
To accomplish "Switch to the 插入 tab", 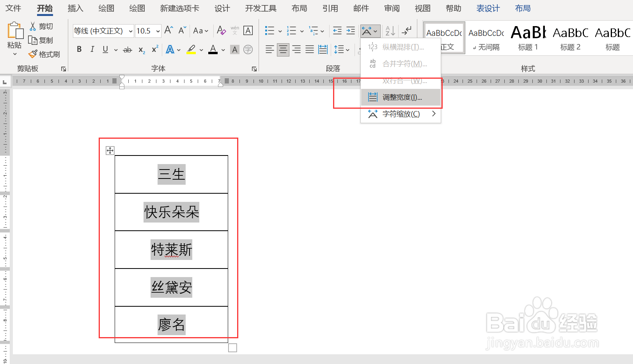I will [x=75, y=8].
